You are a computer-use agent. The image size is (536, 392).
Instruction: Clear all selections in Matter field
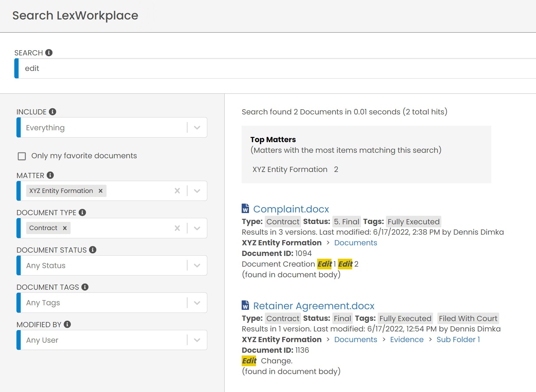[177, 191]
